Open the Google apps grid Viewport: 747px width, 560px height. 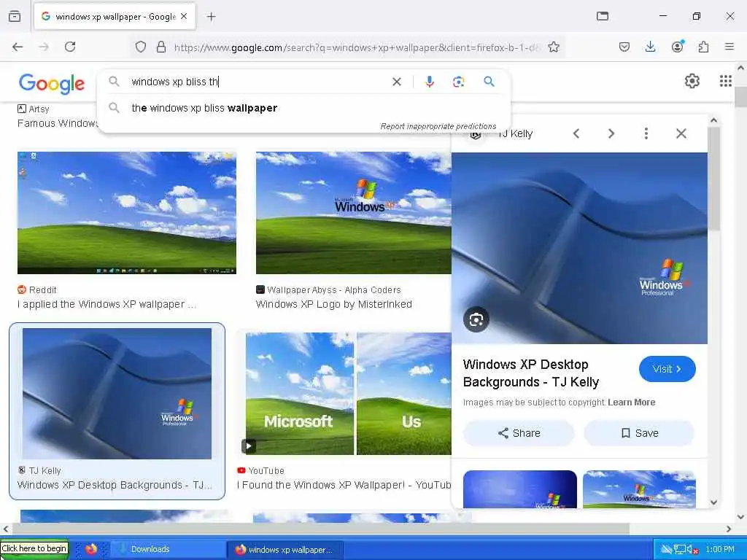[725, 81]
